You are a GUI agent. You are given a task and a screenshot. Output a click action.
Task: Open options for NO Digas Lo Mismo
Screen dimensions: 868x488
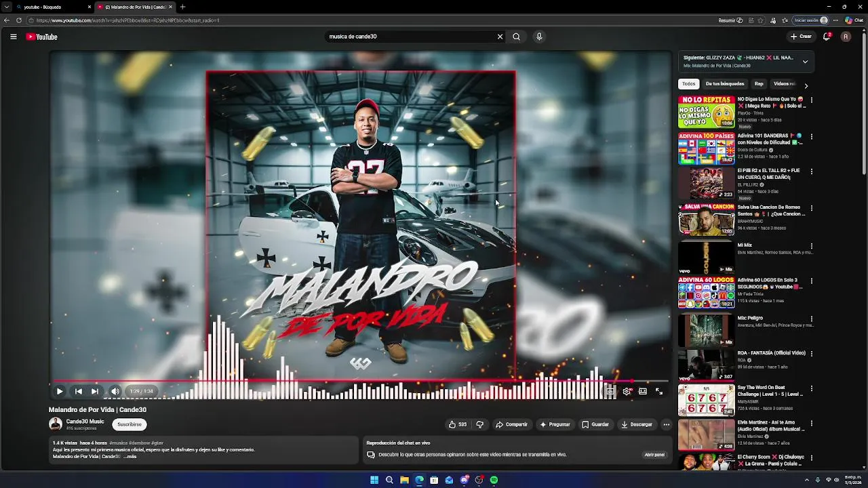coord(811,100)
